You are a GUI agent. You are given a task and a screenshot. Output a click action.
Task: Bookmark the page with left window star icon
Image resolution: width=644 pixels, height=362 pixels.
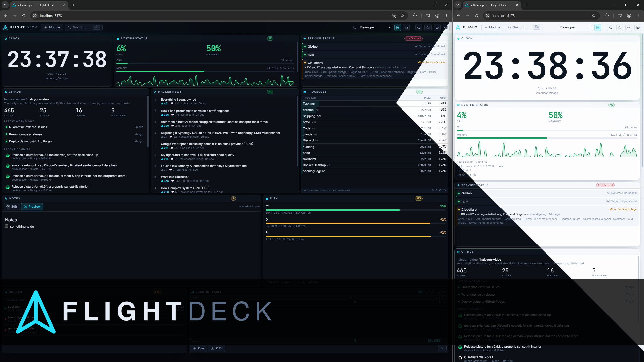[x=402, y=16]
